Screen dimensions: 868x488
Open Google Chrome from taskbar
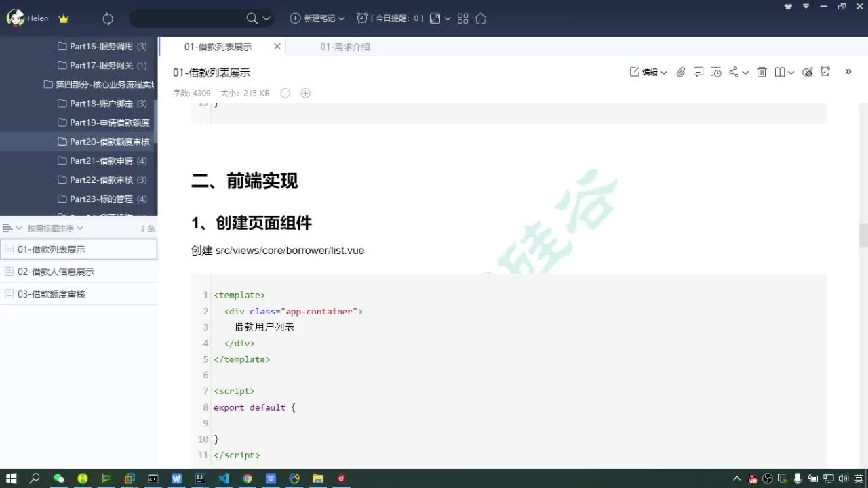click(248, 479)
